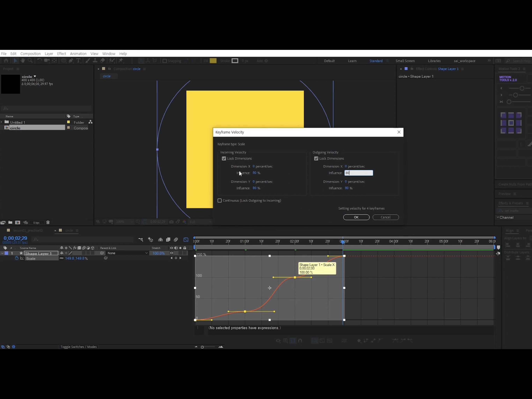Open the Animation menu in menu bar
Image resolution: width=532 pixels, height=399 pixels.
point(78,54)
